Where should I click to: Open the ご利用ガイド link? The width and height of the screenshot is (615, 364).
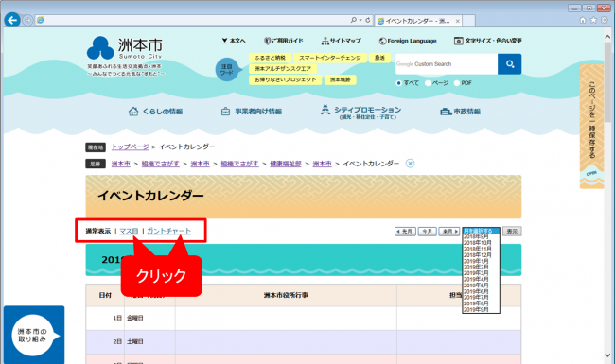point(283,41)
